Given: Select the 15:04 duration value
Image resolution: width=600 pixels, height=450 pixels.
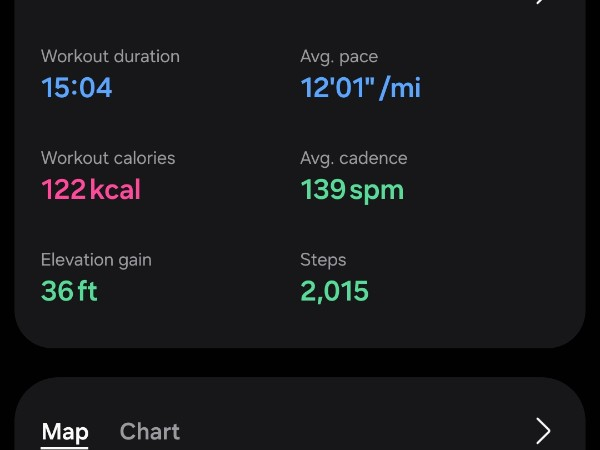Looking at the screenshot, I should [x=77, y=88].
